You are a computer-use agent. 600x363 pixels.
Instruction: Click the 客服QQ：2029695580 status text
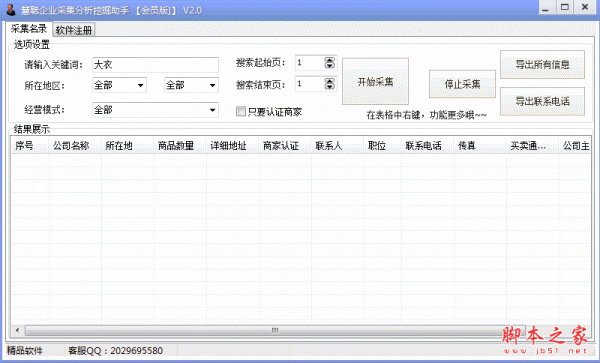(x=115, y=350)
